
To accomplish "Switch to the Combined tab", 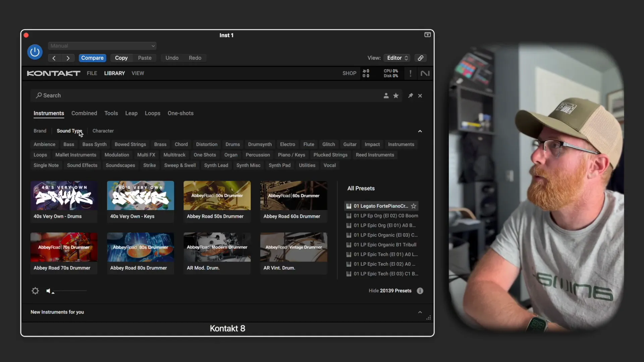I will (x=84, y=113).
